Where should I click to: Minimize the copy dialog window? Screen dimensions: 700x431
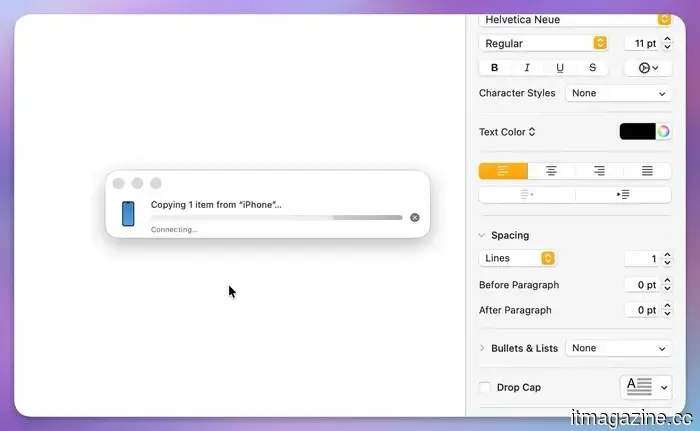[x=137, y=184]
